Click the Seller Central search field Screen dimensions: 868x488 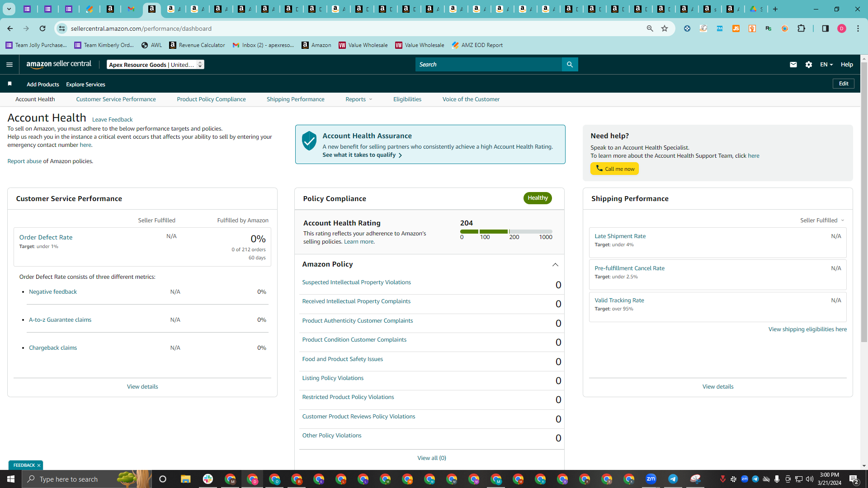488,65
